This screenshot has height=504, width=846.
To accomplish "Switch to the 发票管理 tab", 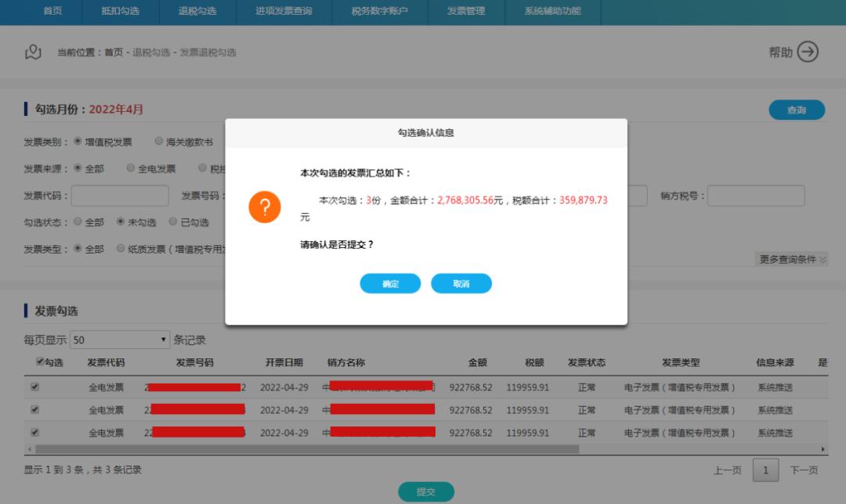I will pyautogui.click(x=466, y=12).
